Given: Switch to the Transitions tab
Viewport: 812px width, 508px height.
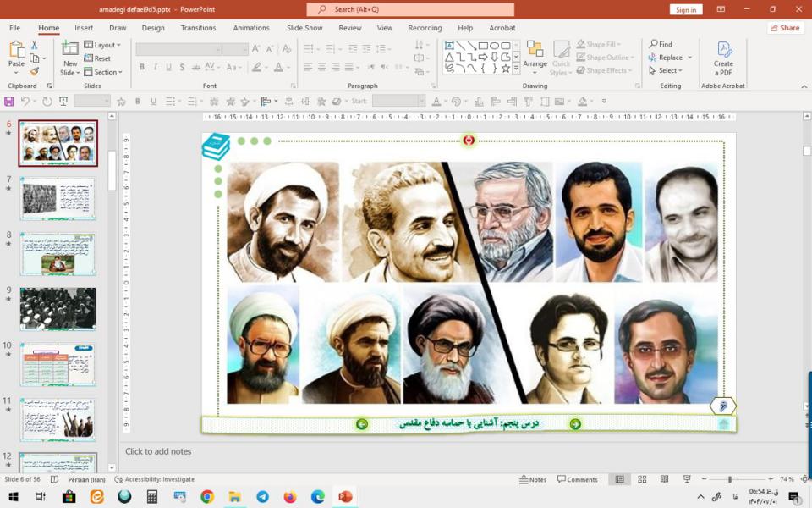Looking at the screenshot, I should pos(198,28).
